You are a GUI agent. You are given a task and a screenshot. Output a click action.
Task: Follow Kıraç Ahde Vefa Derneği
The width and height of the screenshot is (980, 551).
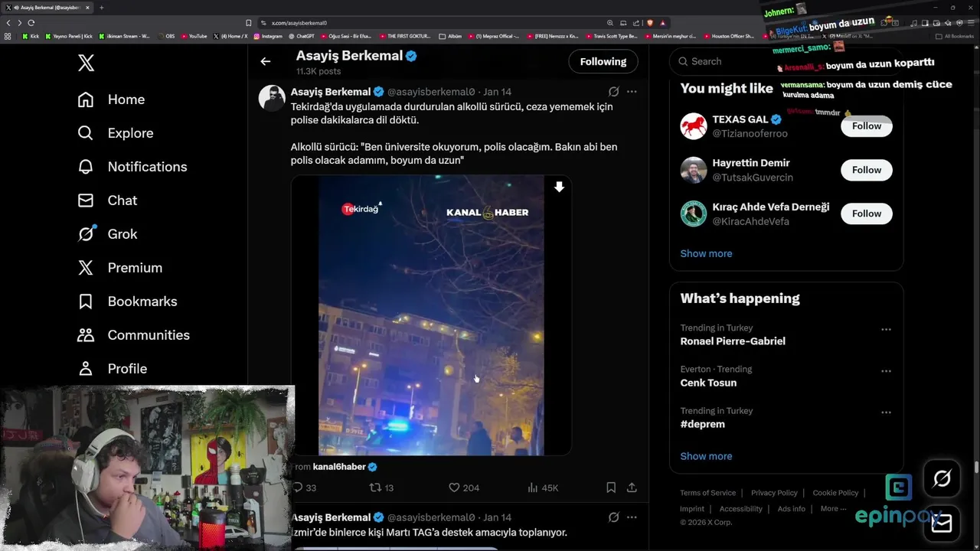coord(867,214)
